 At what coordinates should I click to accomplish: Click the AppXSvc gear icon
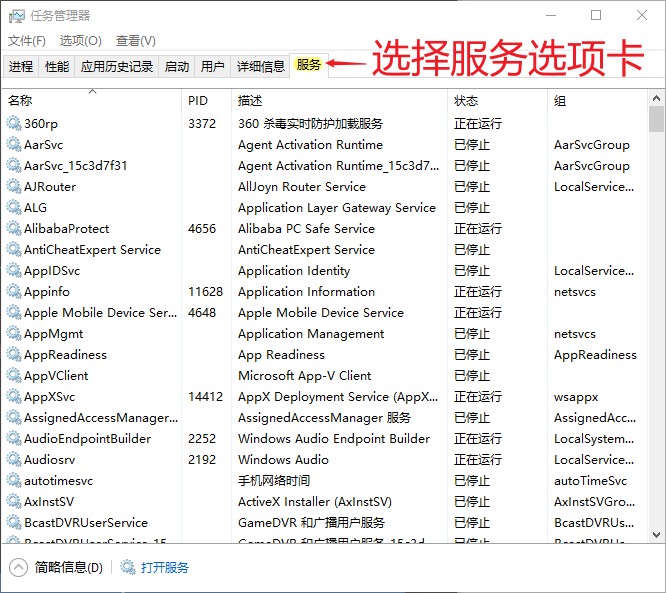(14, 397)
